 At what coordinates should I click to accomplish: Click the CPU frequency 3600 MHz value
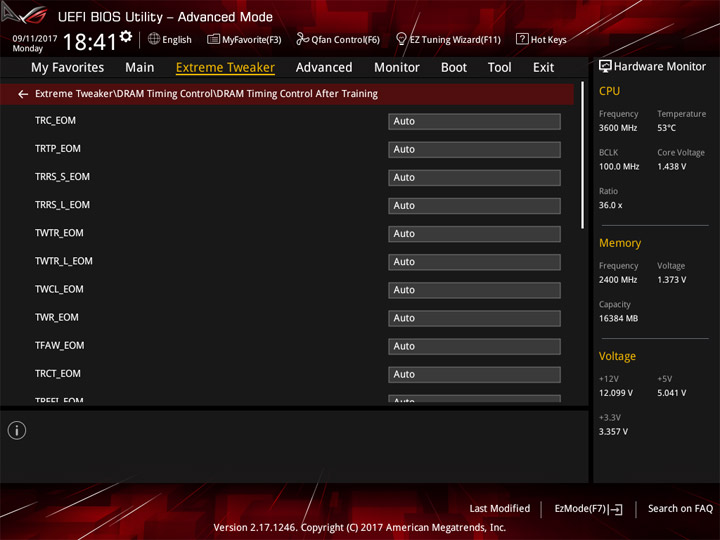tap(618, 128)
